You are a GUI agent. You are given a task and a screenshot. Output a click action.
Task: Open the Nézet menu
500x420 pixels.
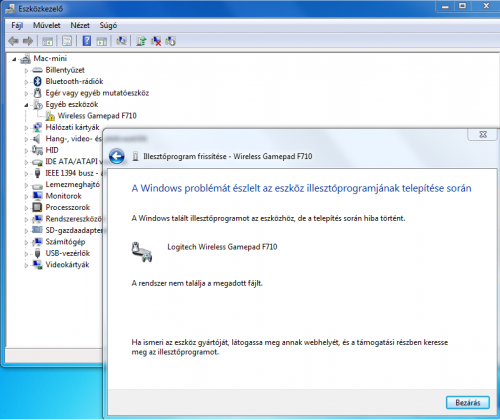point(80,25)
